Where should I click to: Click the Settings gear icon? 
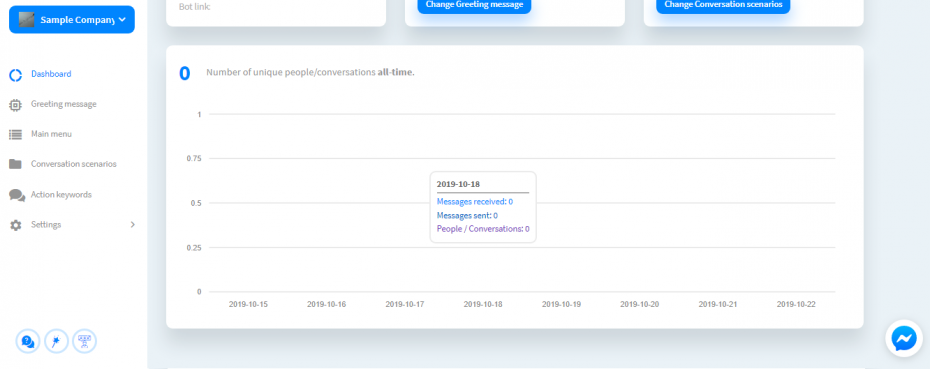click(15, 225)
